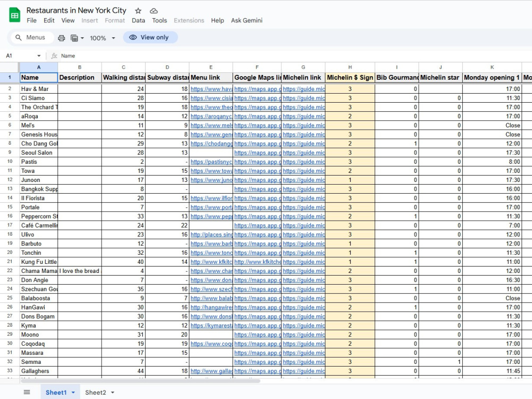Image resolution: width=532 pixels, height=399 pixels.
Task: Click the Menus search field
Action: click(x=32, y=37)
